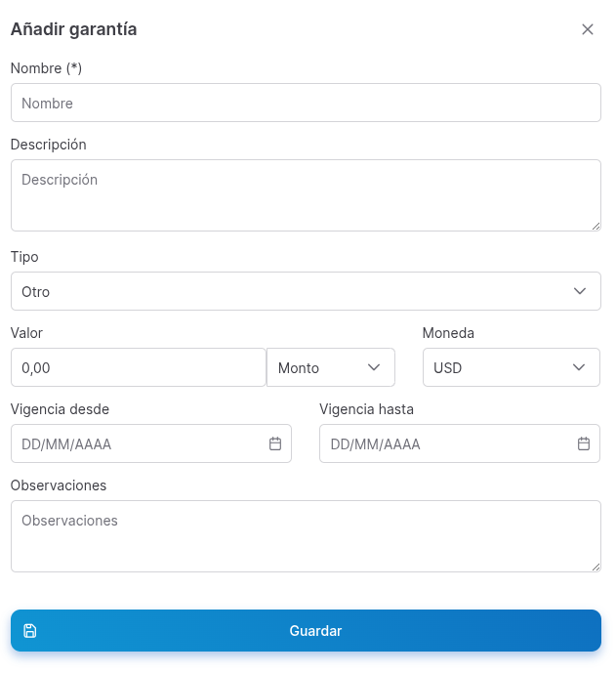This screenshot has height=674, width=616.
Task: Focus the Observaciones textarea
Action: coord(306,535)
